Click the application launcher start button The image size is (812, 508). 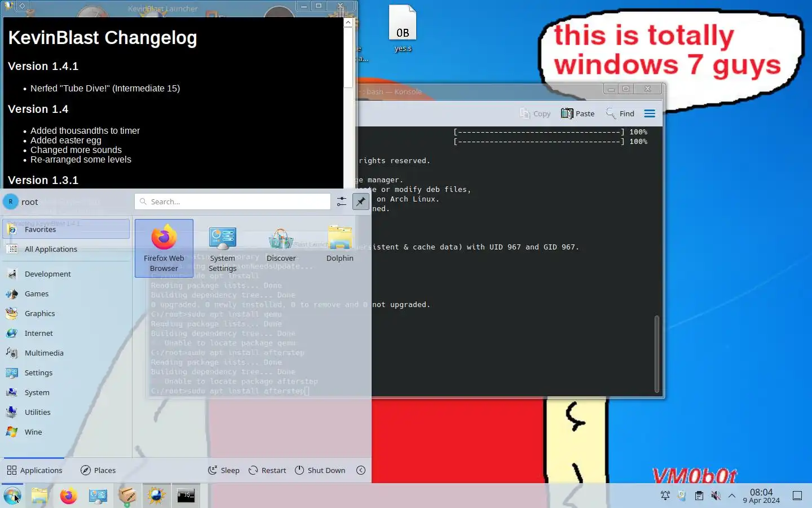coord(12,496)
